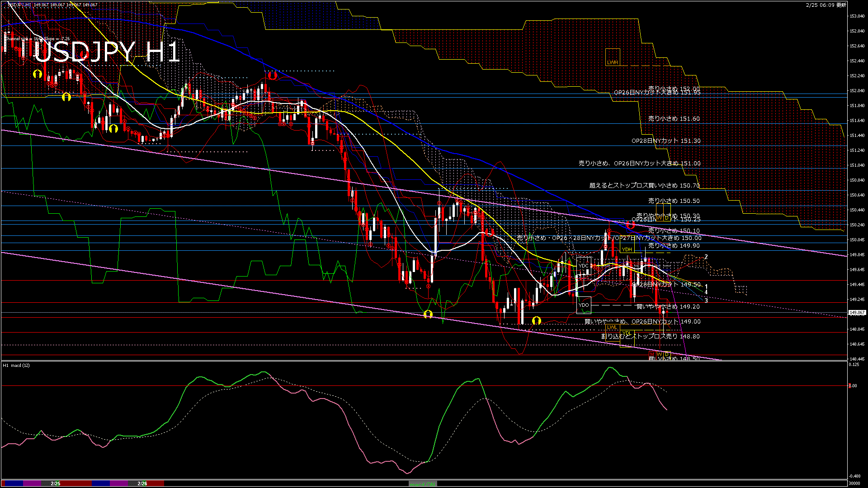This screenshot has height=488, width=868.
Task: Click the 2/26 session date marker
Action: click(x=142, y=483)
